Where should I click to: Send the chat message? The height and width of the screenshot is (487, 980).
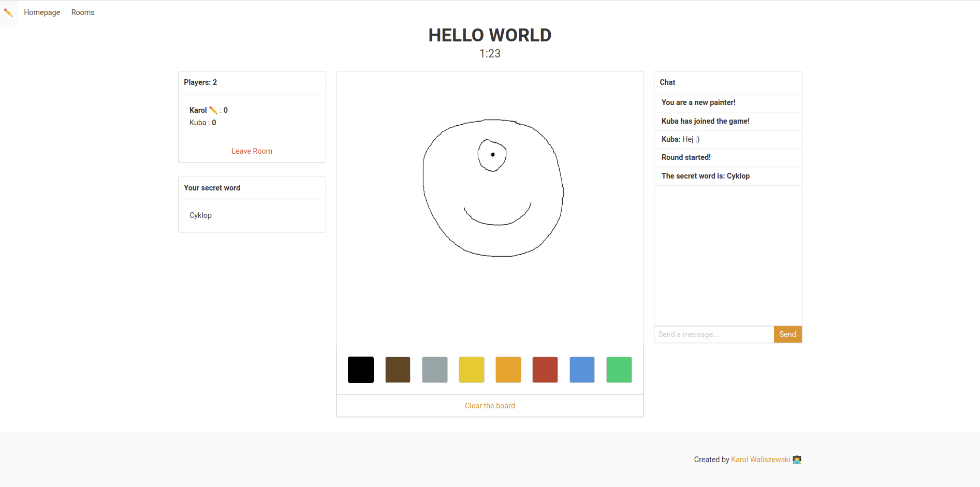tap(787, 334)
